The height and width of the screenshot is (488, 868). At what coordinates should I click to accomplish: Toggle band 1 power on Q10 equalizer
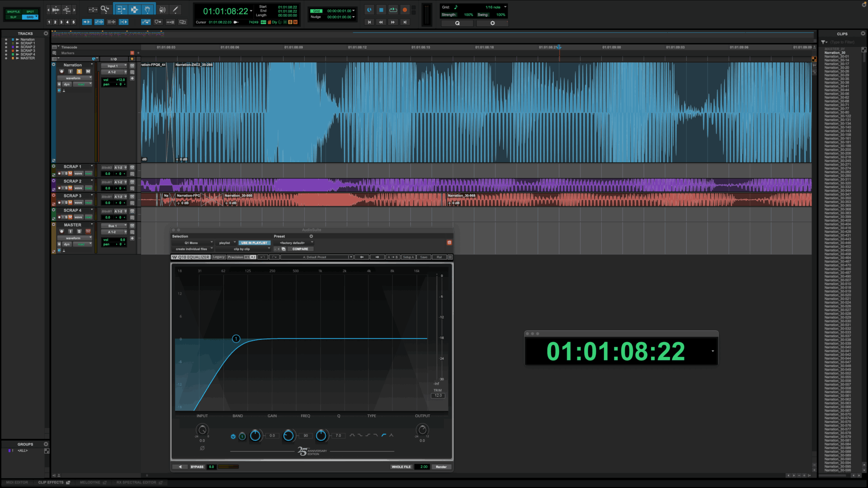233,436
